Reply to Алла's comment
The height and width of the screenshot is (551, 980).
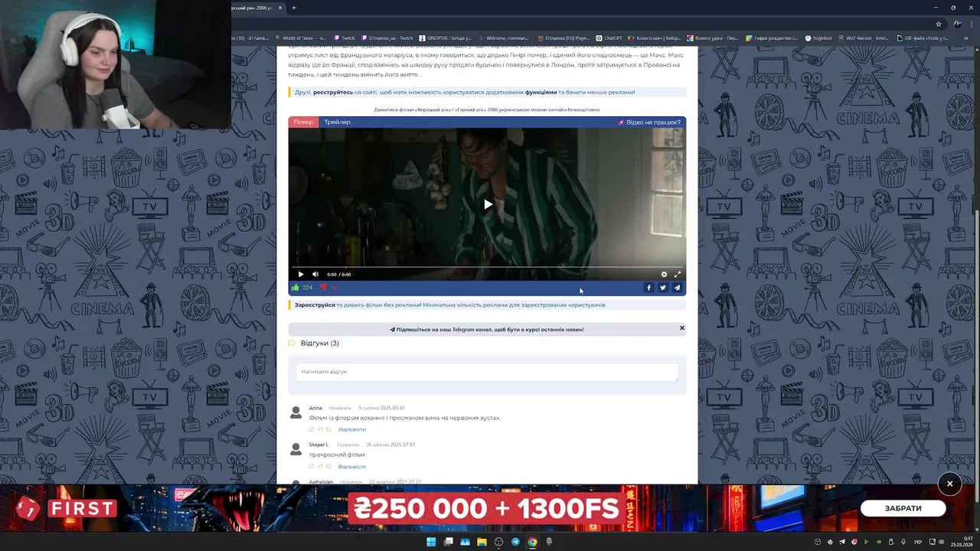(352, 429)
